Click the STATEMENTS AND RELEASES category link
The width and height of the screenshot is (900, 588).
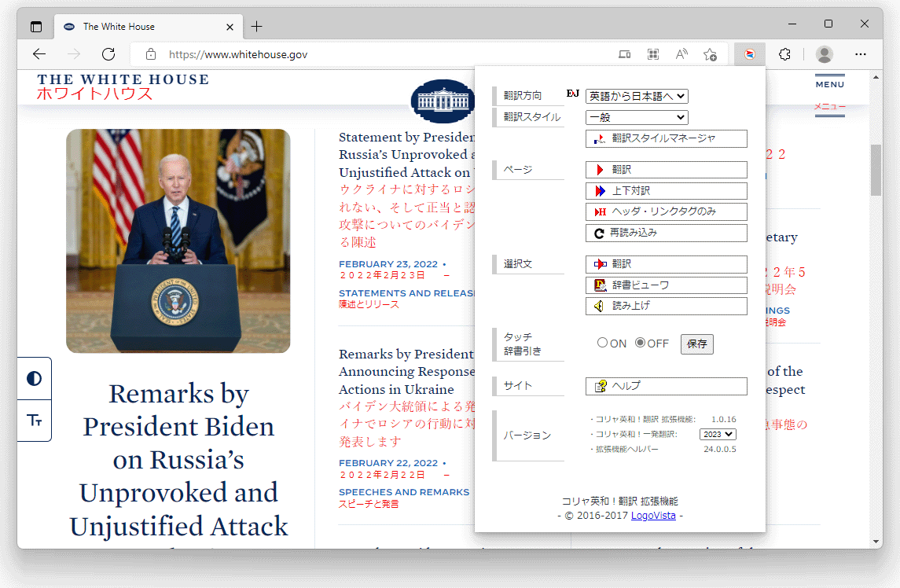(406, 293)
